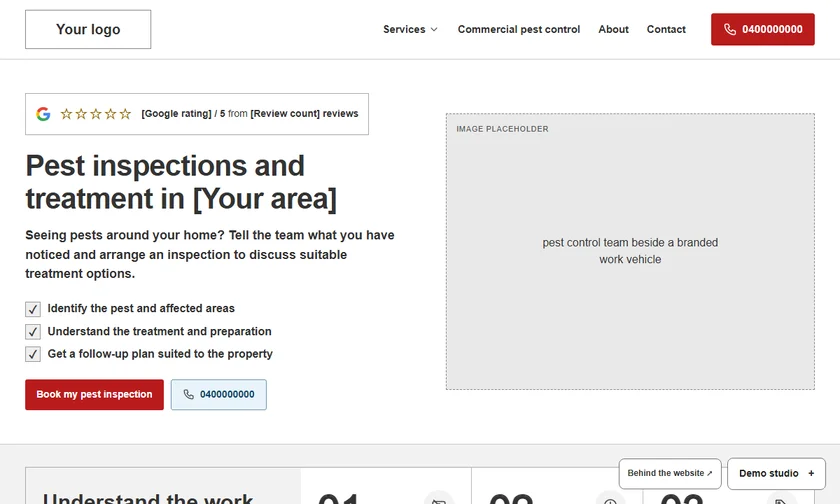Screen dimensions: 840x504
Task: Click the image placeholder of work vehicle
Action: coord(630,251)
